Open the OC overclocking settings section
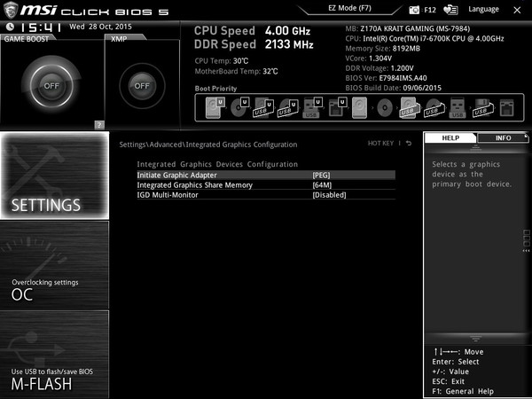 point(55,265)
